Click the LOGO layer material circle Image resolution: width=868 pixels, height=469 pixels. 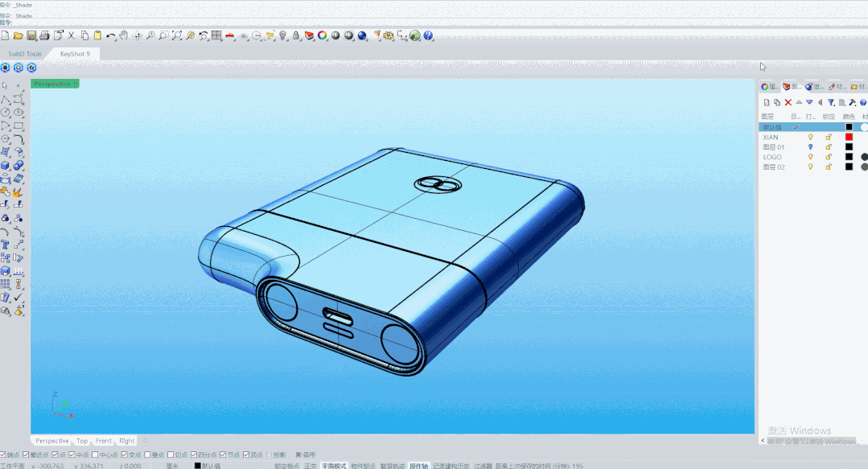point(864,157)
